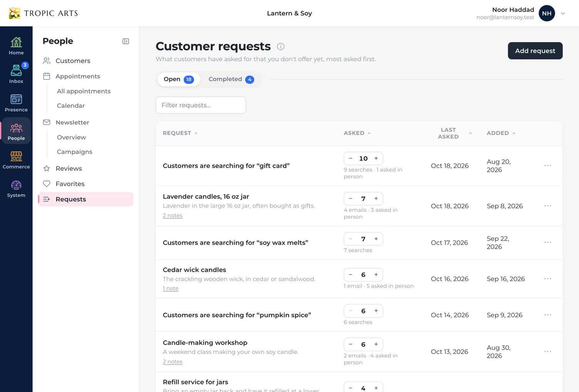Open Newsletter Campaigns
This screenshot has height=392, width=579.
pos(75,152)
